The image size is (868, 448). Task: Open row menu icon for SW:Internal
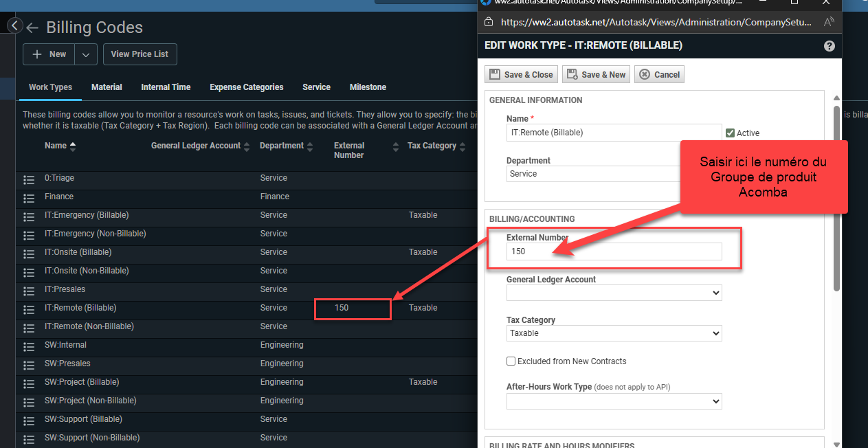tap(29, 346)
